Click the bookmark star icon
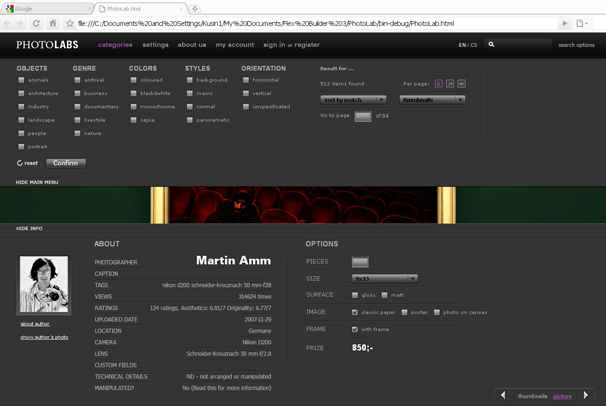The image size is (606, 406). pos(69,23)
